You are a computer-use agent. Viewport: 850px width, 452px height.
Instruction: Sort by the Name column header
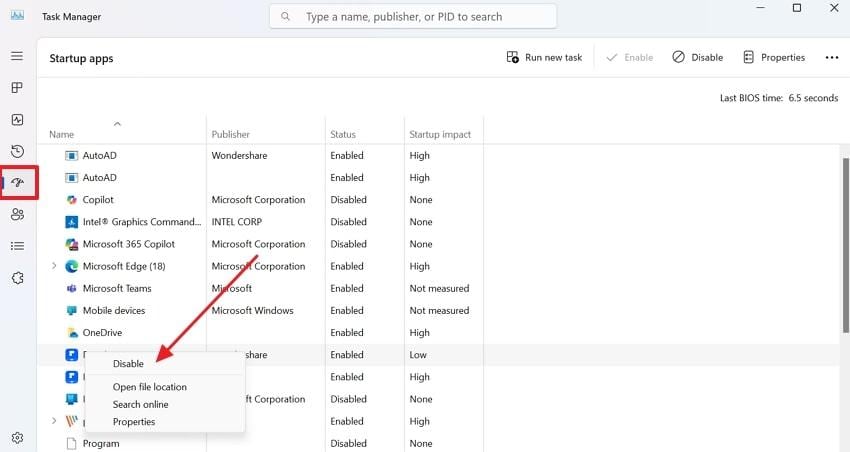(x=61, y=134)
